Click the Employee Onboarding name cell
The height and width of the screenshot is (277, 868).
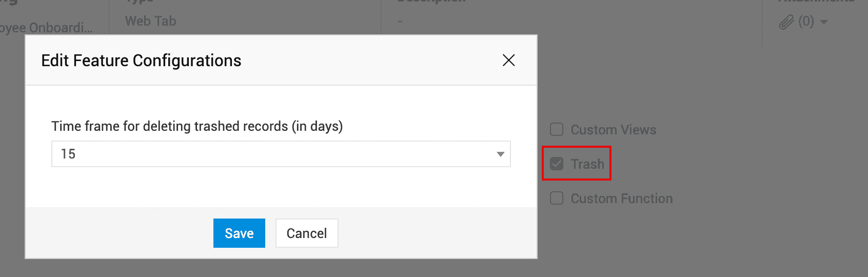click(46, 28)
